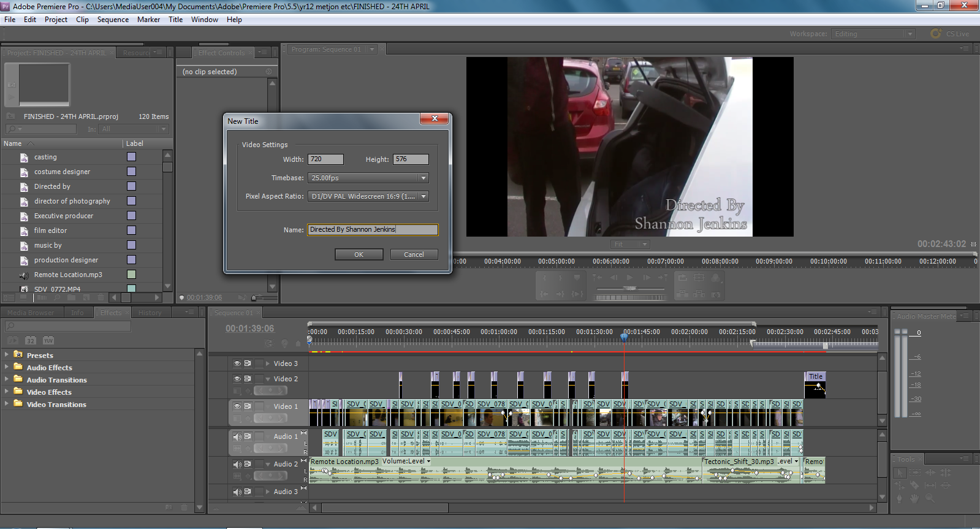Click the Name field in New Title dialog
980x529 pixels.
pyautogui.click(x=373, y=230)
